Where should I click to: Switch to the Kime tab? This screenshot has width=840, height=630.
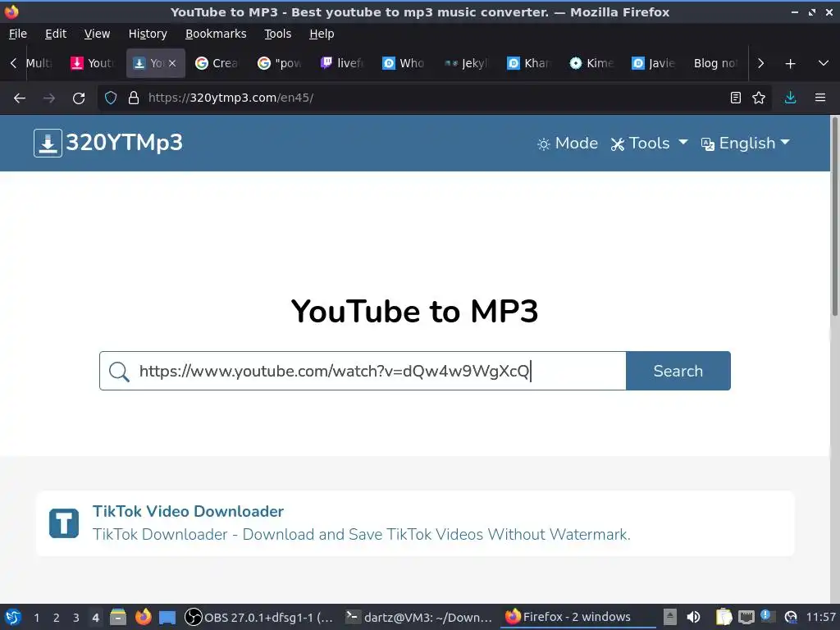[591, 63]
